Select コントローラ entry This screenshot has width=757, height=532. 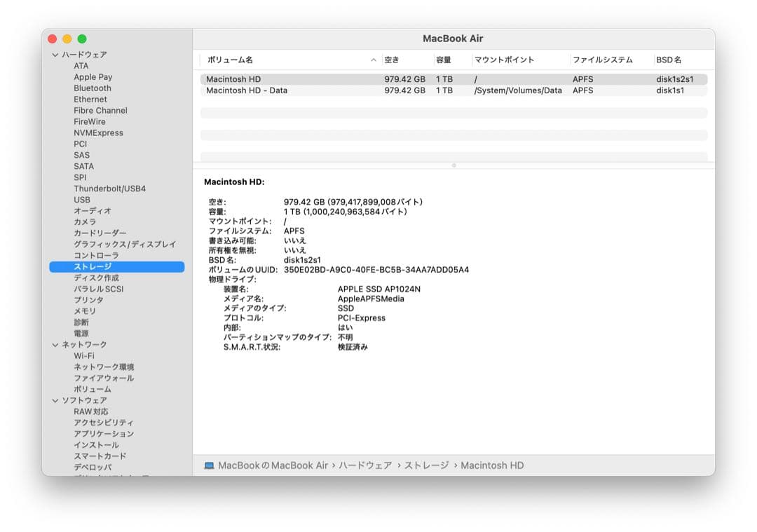(x=96, y=255)
